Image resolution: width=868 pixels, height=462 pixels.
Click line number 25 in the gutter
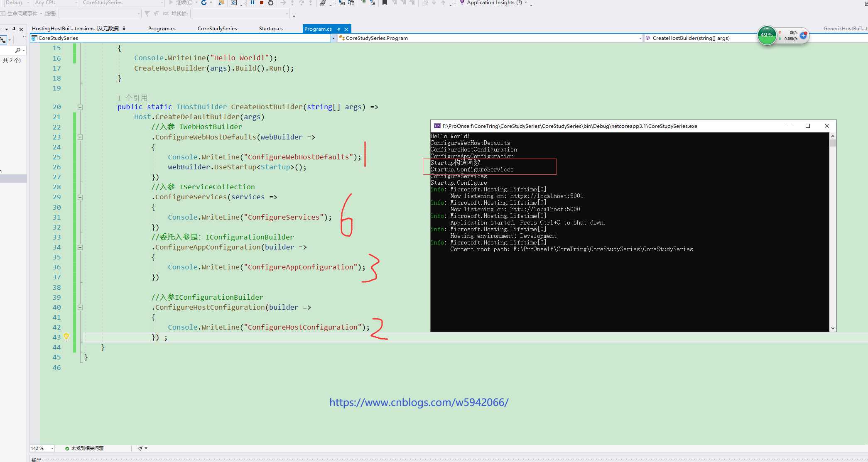[x=56, y=157]
